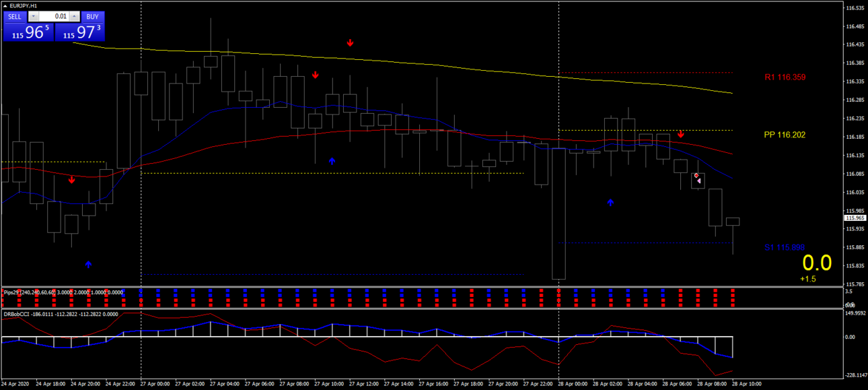Click the highlighted 115.965 current price tag
The image size is (868, 390).
click(x=855, y=218)
